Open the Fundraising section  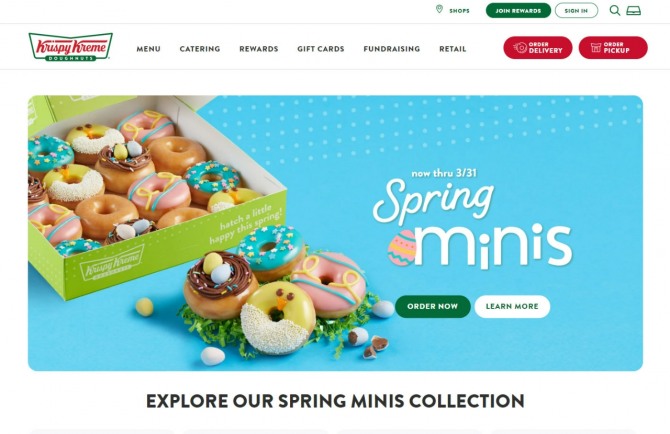coord(391,49)
